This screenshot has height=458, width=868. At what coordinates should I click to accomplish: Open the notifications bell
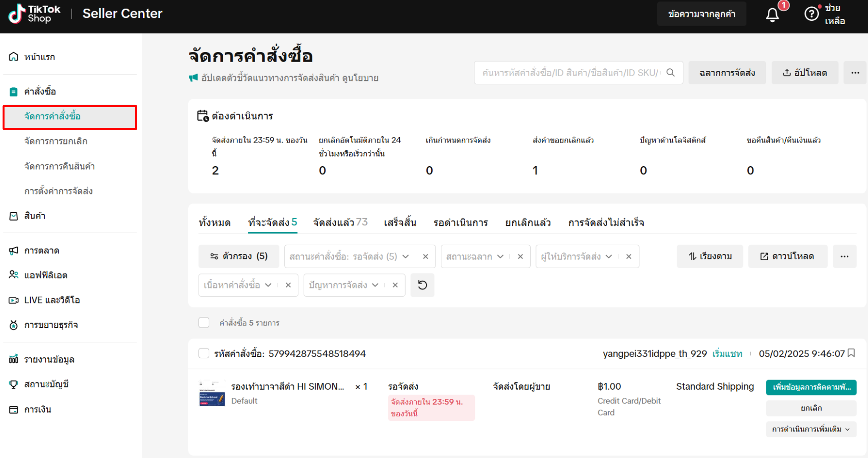[772, 15]
